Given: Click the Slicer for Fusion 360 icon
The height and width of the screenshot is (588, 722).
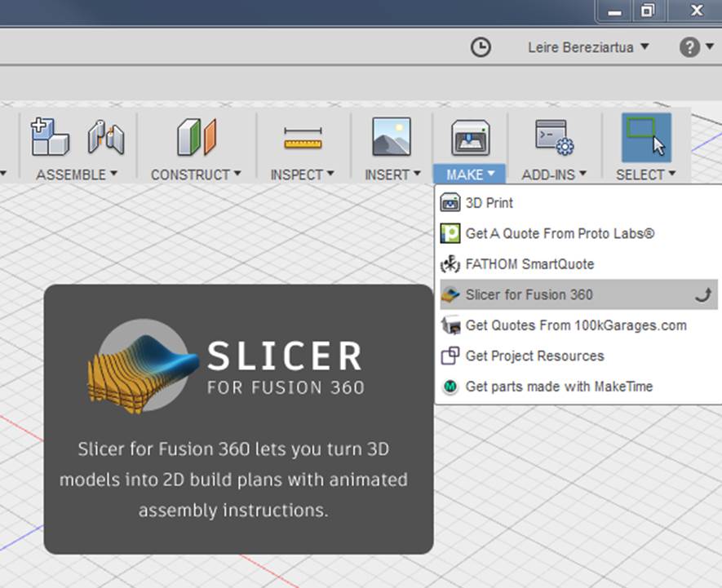Looking at the screenshot, I should [x=450, y=294].
